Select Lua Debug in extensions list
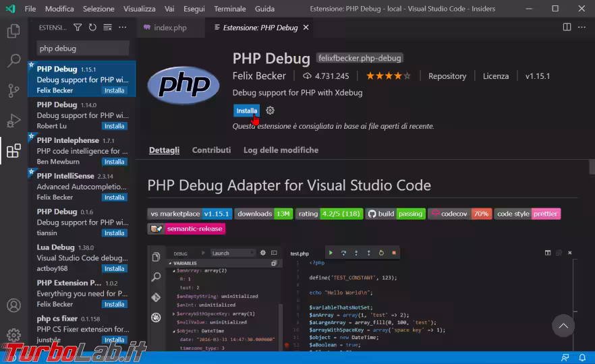 click(x=82, y=257)
